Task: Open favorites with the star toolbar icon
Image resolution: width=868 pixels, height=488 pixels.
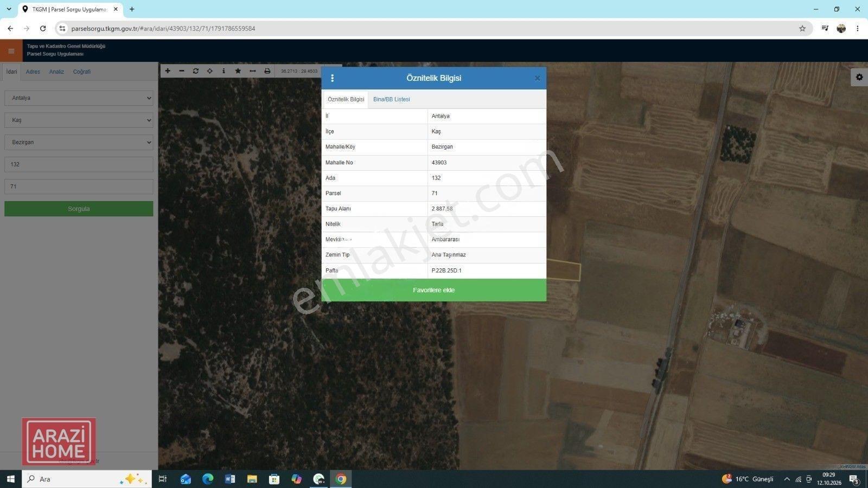Action: (x=238, y=71)
